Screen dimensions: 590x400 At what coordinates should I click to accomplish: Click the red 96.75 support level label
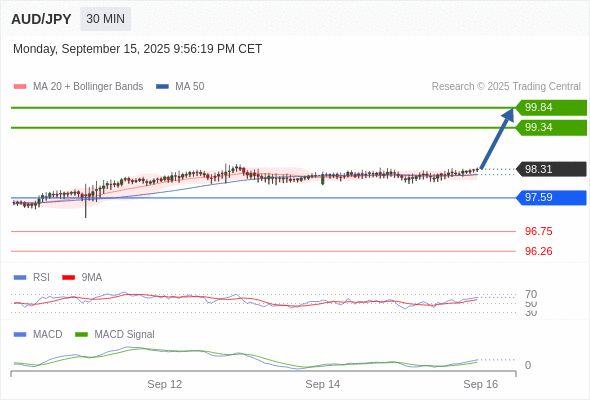pyautogui.click(x=538, y=231)
